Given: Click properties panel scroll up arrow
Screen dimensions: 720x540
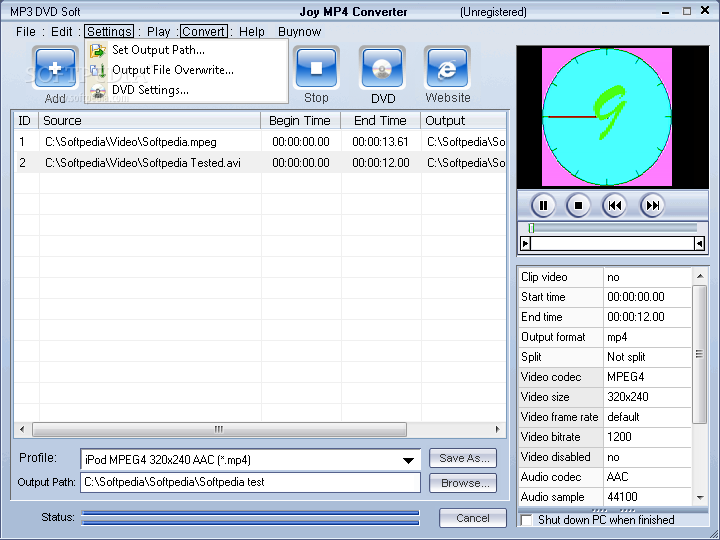Looking at the screenshot, I should (x=700, y=276).
